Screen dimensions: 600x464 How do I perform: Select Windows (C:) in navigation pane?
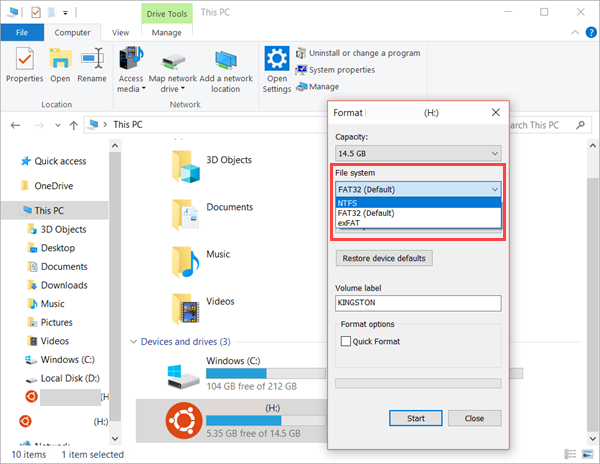pyautogui.click(x=60, y=360)
